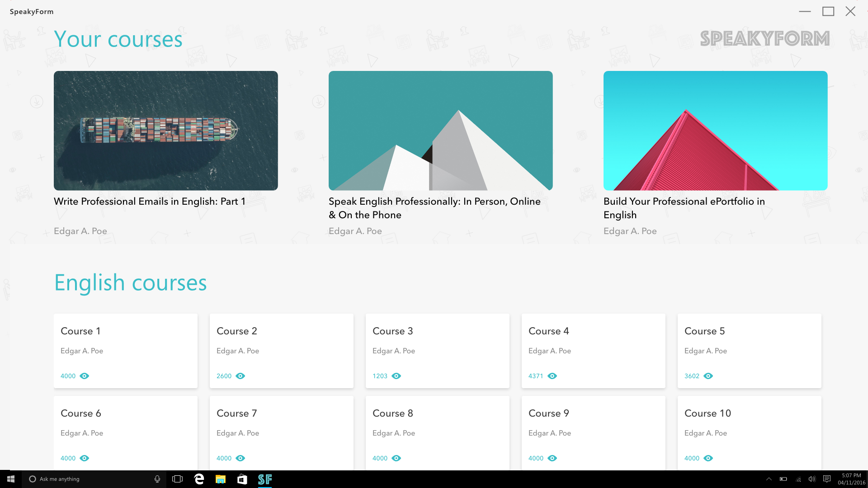The image size is (868, 488).
Task: Click the 4371 view count on Course 4
Action: point(536,376)
